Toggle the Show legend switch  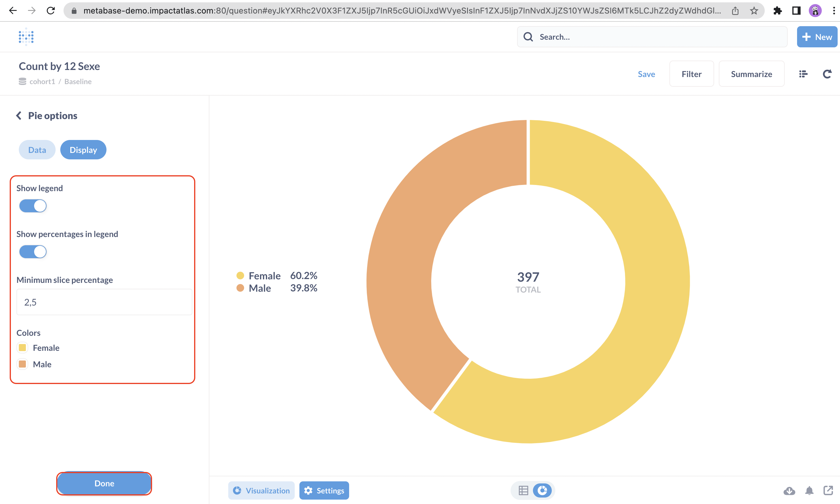pyautogui.click(x=33, y=206)
